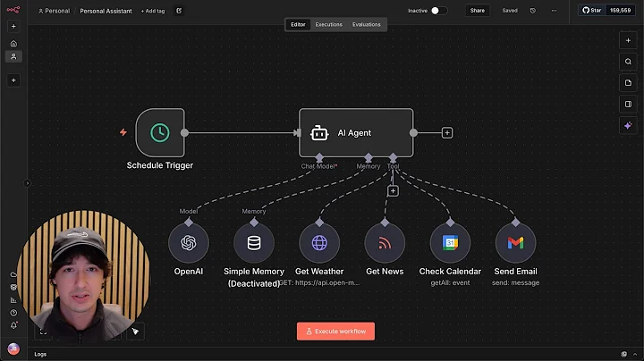Expand the Logs panel with the chevron
This screenshot has width=644, height=361.
click(x=635, y=354)
